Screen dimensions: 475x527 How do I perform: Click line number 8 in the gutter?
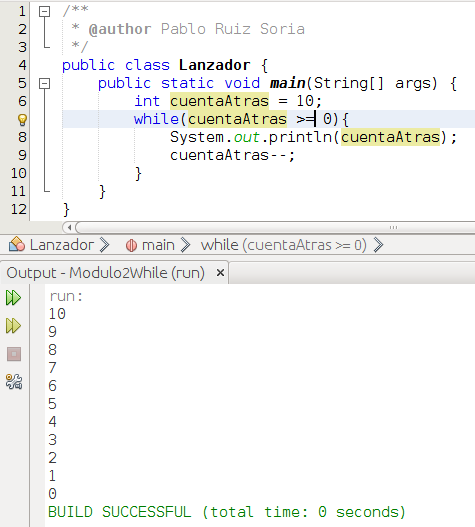pyautogui.click(x=22, y=137)
